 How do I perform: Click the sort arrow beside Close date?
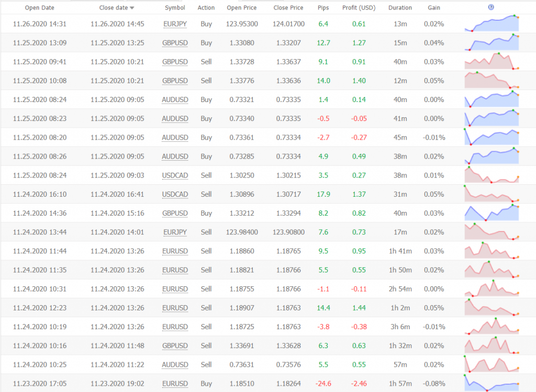click(132, 8)
